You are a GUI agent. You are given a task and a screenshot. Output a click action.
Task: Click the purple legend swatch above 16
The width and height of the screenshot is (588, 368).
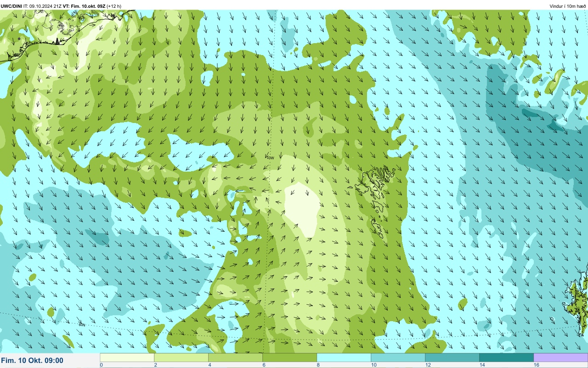(561, 357)
